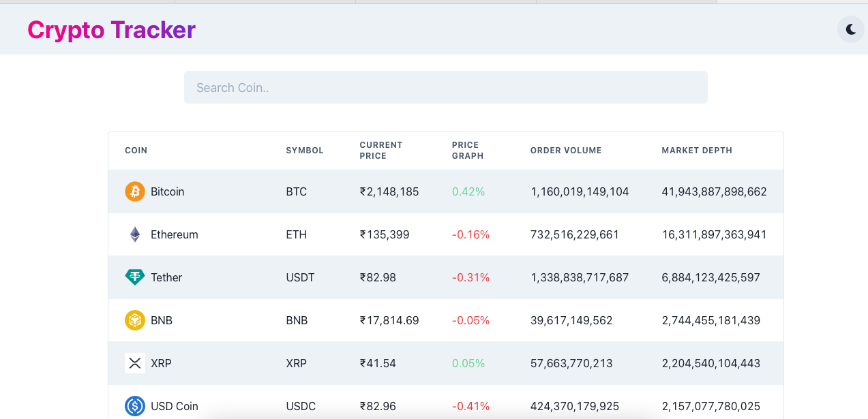Click the SYMBOL column header

point(305,151)
